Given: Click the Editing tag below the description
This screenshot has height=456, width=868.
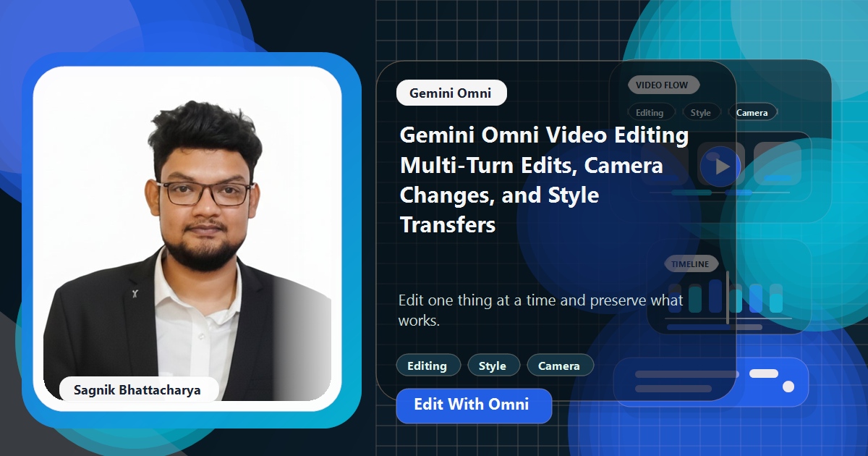Looking at the screenshot, I should pyautogui.click(x=427, y=366).
